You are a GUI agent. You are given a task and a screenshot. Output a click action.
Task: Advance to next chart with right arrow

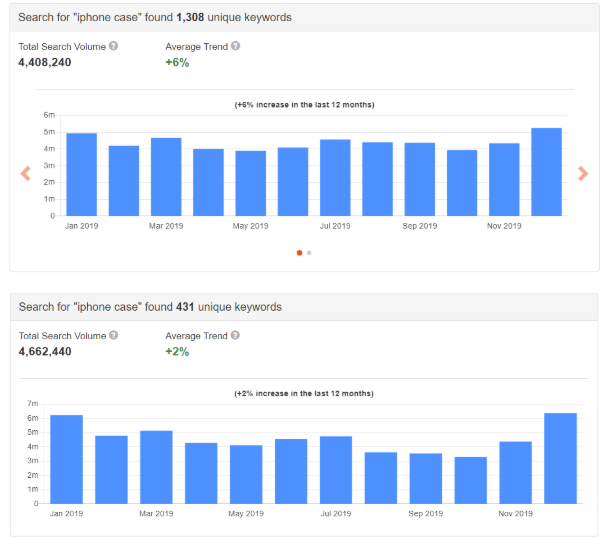point(583,174)
